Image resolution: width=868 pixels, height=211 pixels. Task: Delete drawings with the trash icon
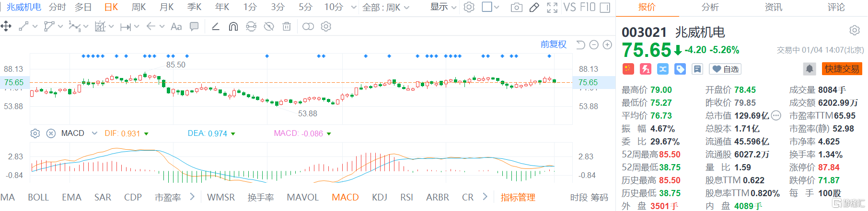287,27
